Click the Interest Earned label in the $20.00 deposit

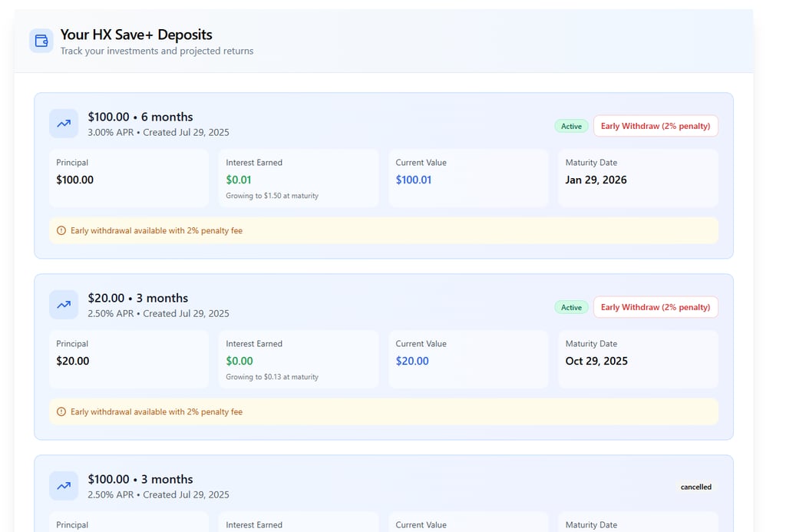(x=254, y=343)
